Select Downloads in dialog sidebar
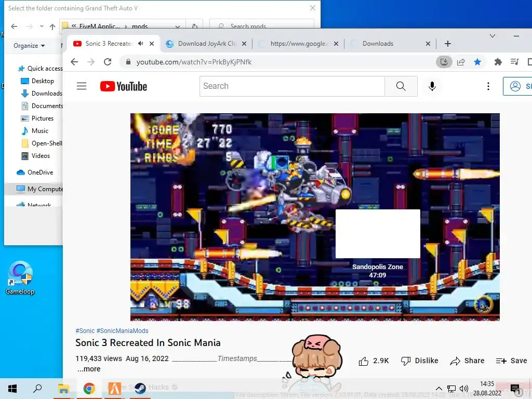This screenshot has width=532, height=399. [x=42, y=94]
